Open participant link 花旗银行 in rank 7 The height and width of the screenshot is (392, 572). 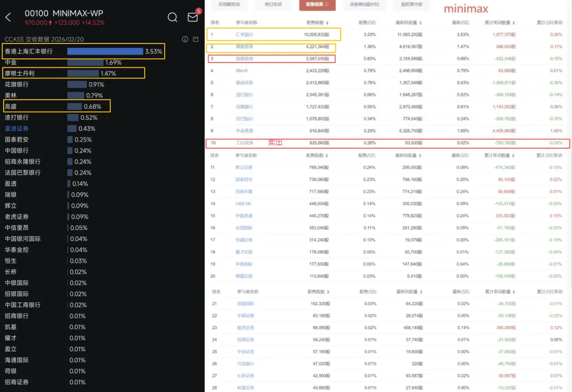(x=244, y=107)
